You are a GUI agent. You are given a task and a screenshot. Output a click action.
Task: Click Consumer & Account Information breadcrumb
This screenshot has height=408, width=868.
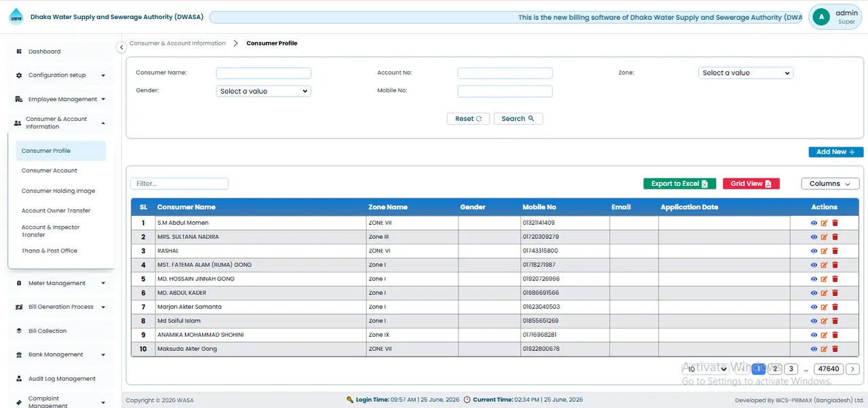(x=178, y=43)
